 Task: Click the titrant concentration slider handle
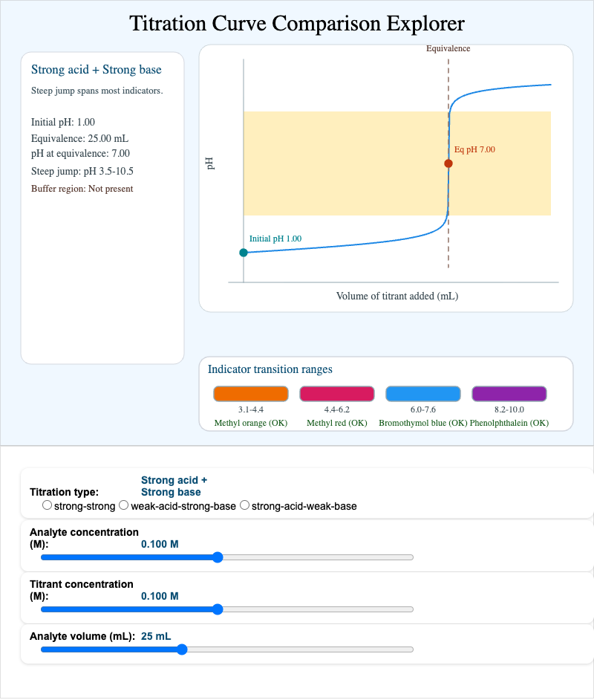tap(218, 609)
